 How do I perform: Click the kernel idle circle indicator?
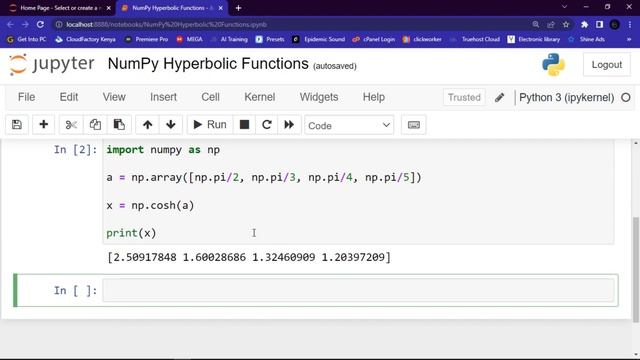click(x=626, y=98)
